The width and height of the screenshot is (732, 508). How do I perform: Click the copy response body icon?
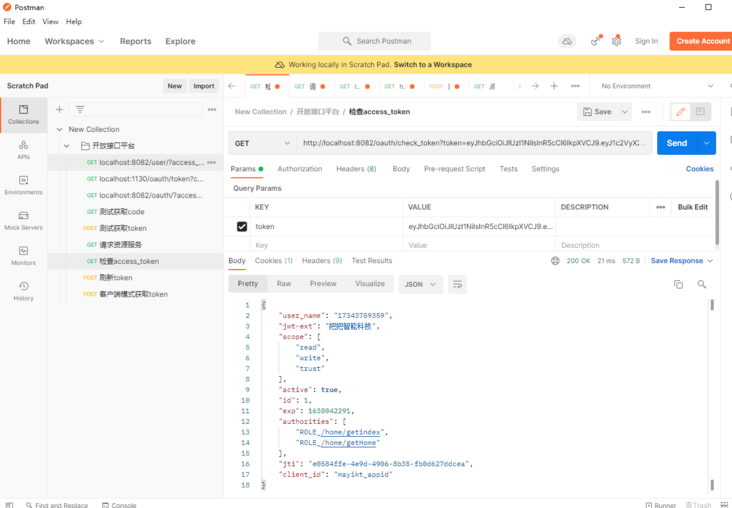click(678, 284)
